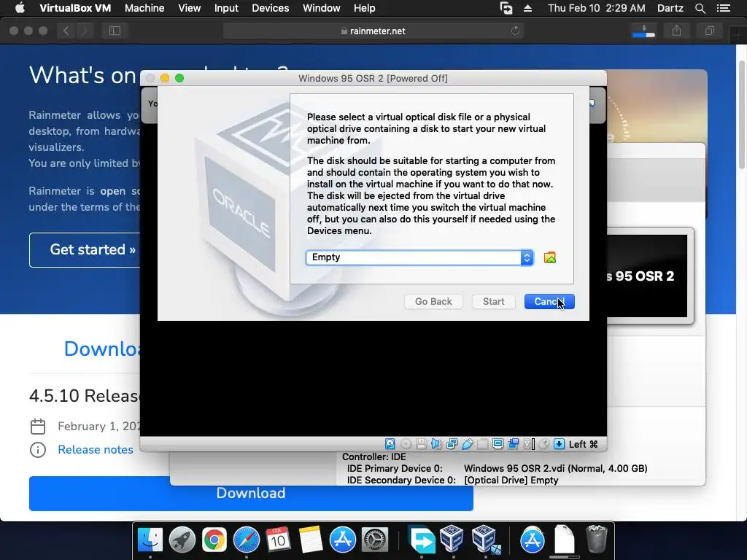The height and width of the screenshot is (560, 747).
Task: Show the Safari downloads button
Action: point(643,31)
